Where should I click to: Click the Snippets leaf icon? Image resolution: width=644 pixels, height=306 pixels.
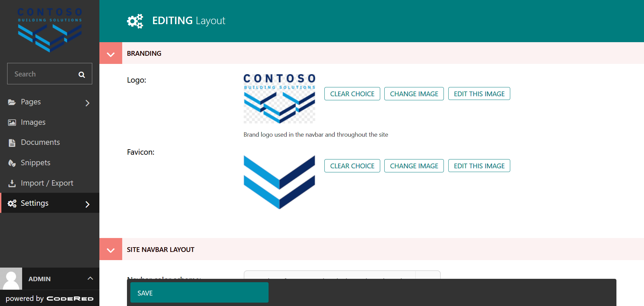(12, 163)
